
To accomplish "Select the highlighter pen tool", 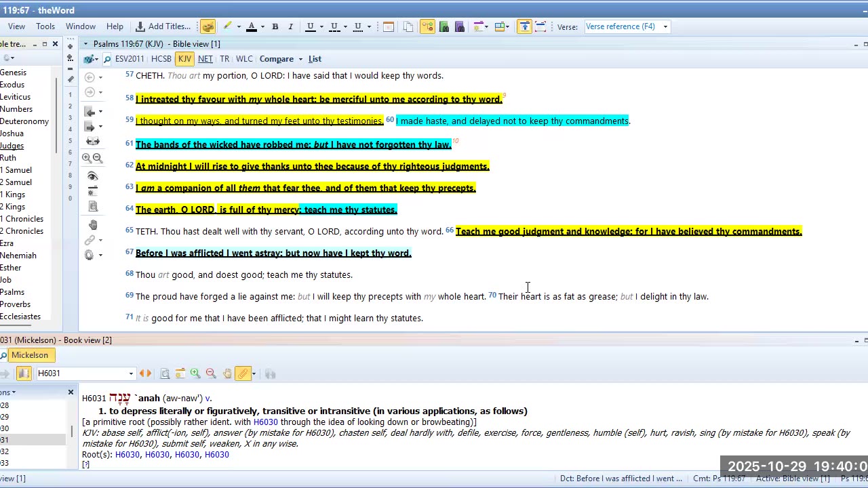I will (227, 26).
